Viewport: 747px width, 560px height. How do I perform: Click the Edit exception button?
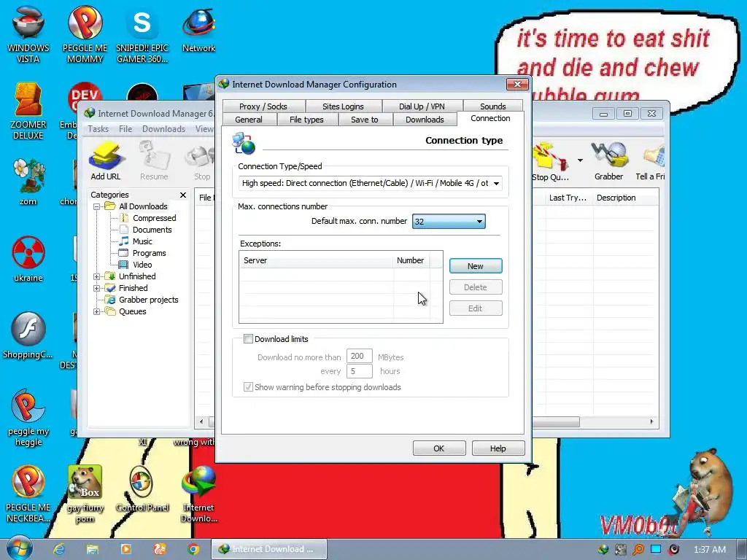[476, 308]
